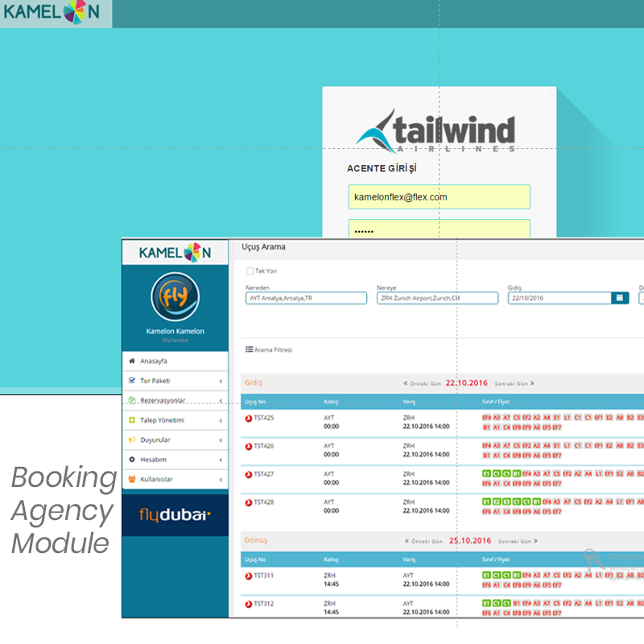Open the Anasayfa menu item
This screenshot has width=644, height=644.
[175, 361]
